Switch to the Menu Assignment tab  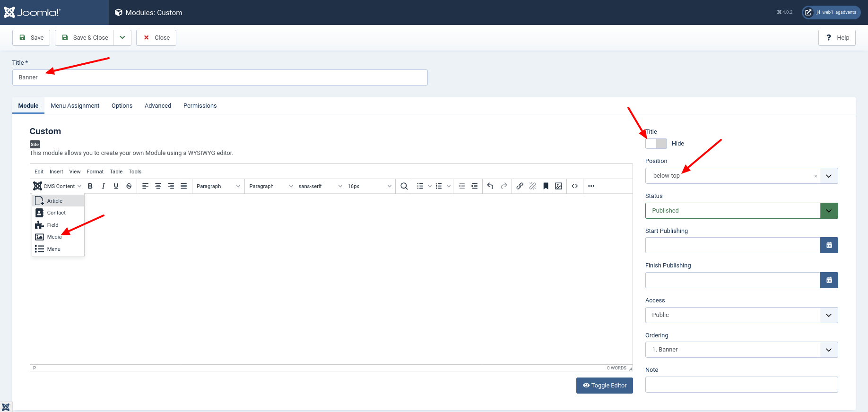[x=75, y=106]
